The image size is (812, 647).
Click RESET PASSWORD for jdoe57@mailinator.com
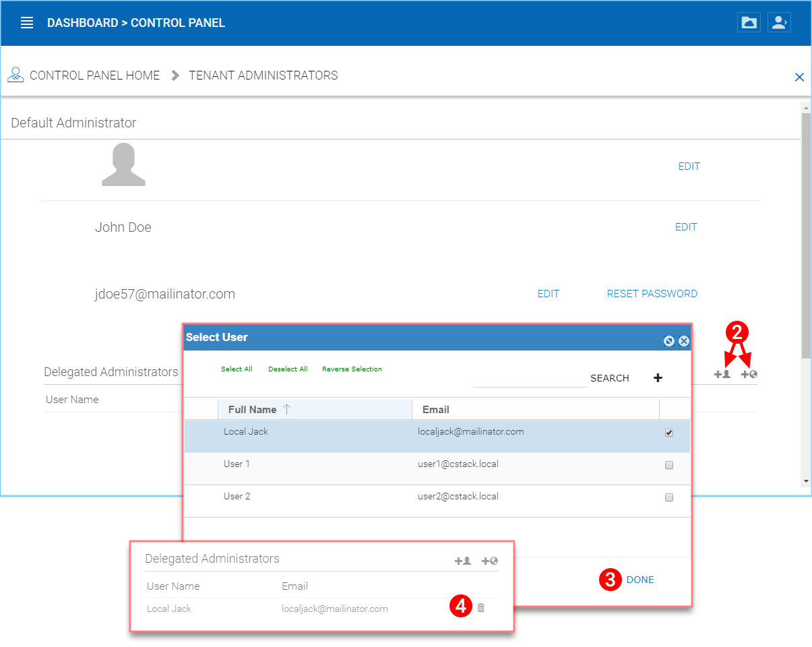[652, 294]
